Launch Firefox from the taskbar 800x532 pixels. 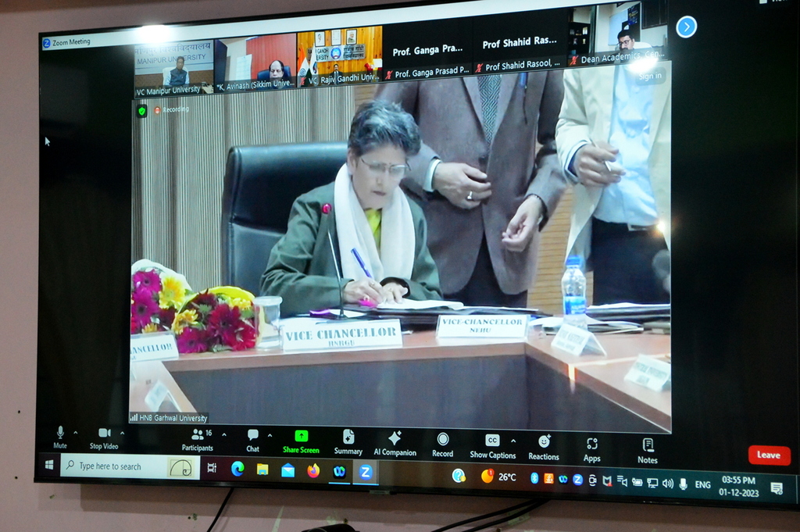tap(313, 471)
